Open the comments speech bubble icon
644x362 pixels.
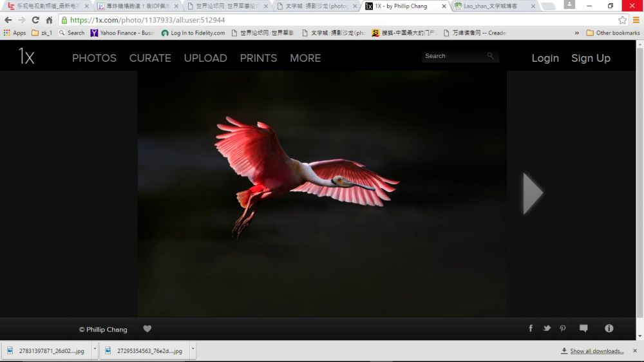coord(583,329)
